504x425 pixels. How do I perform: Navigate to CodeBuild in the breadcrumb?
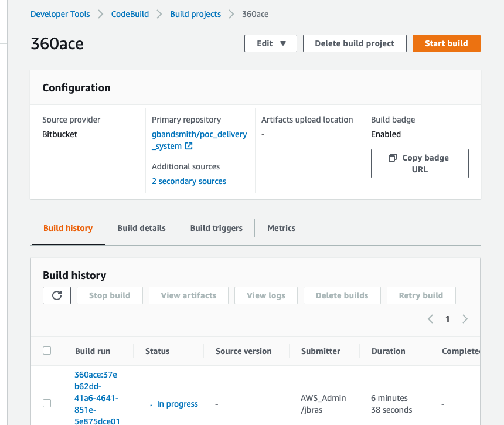pos(130,14)
